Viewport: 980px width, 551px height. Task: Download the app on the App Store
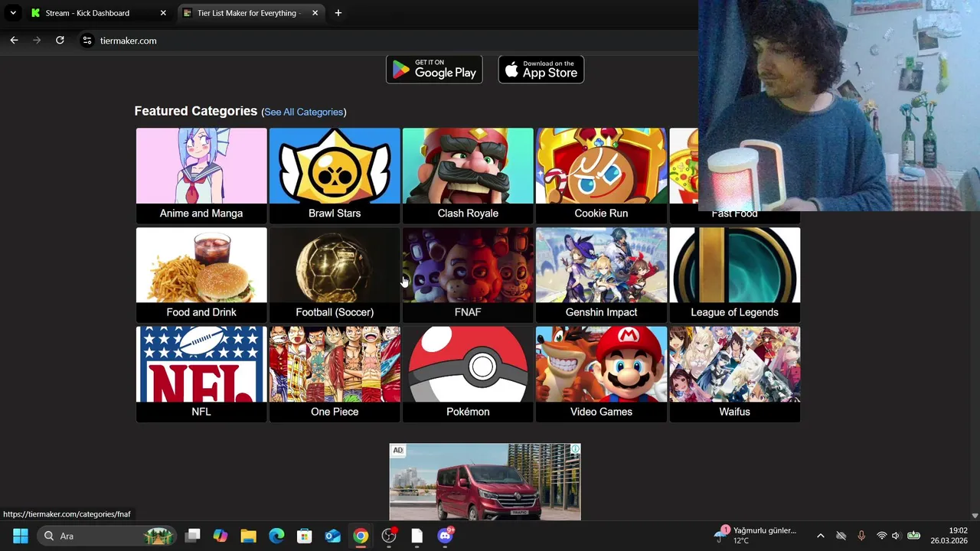541,70
